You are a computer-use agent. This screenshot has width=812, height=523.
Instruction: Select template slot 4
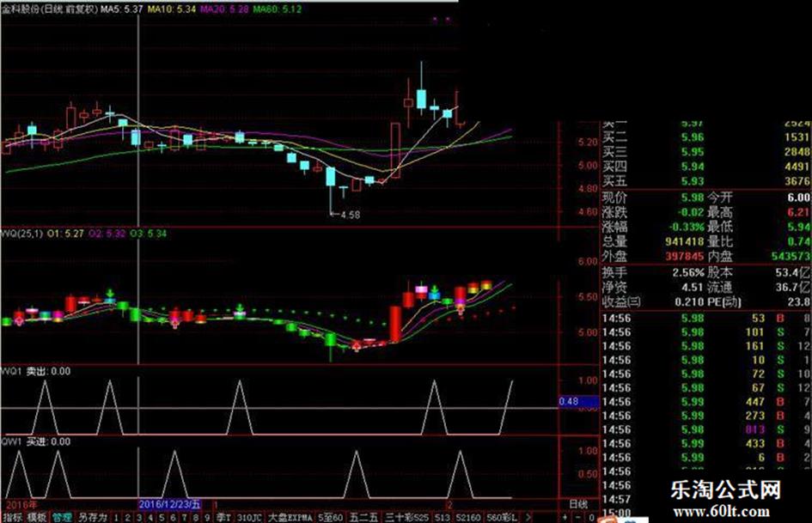[150, 517]
